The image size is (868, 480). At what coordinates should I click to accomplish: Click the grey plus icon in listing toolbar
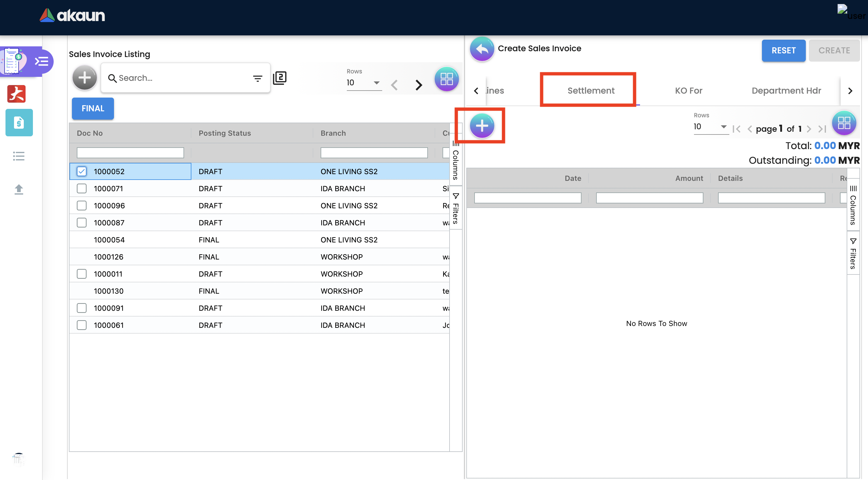point(85,78)
